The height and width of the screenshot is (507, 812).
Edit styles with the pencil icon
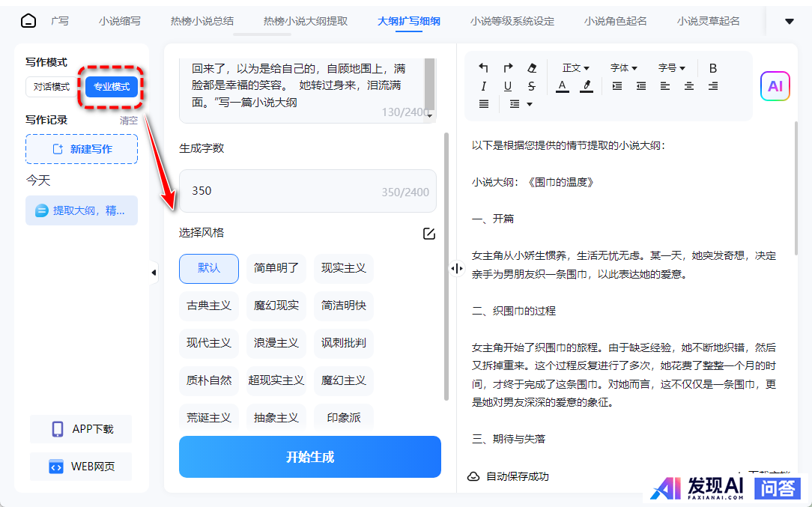(x=428, y=234)
